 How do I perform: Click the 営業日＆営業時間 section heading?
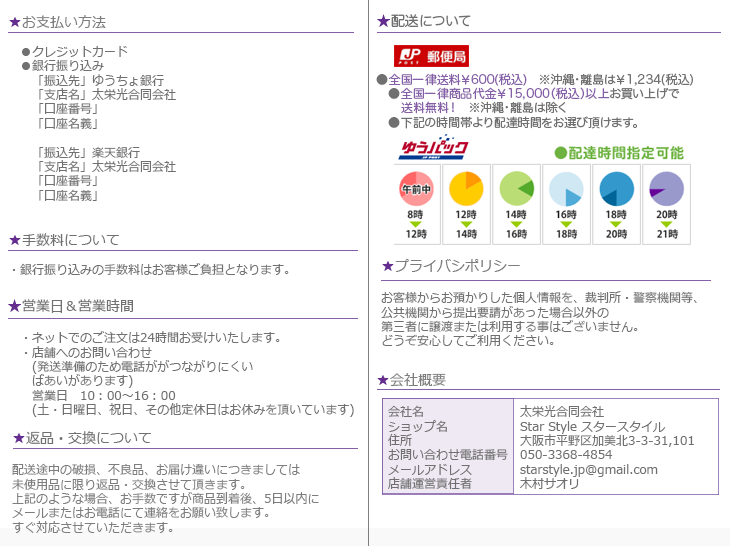(77, 306)
